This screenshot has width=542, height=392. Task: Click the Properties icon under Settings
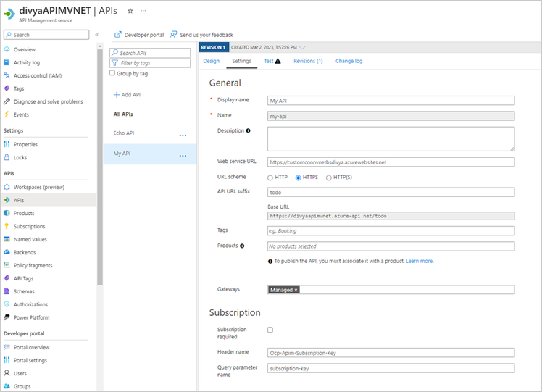7,144
